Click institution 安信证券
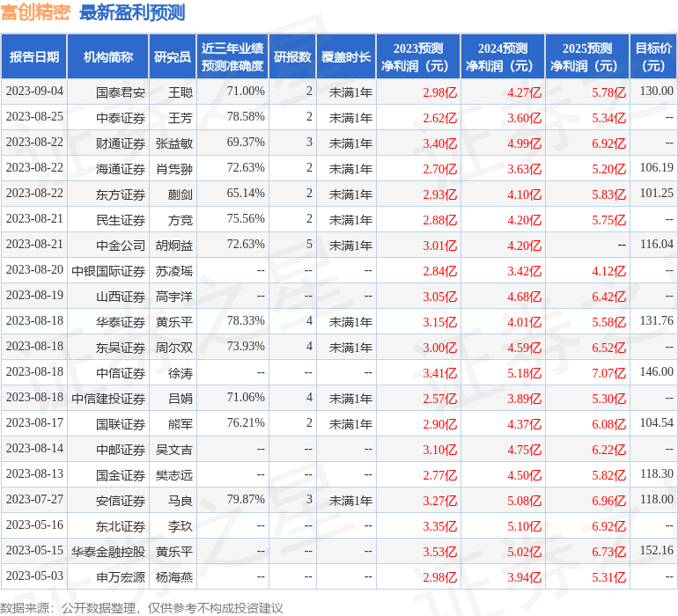The width and height of the screenshot is (678, 616). pyautogui.click(x=121, y=500)
